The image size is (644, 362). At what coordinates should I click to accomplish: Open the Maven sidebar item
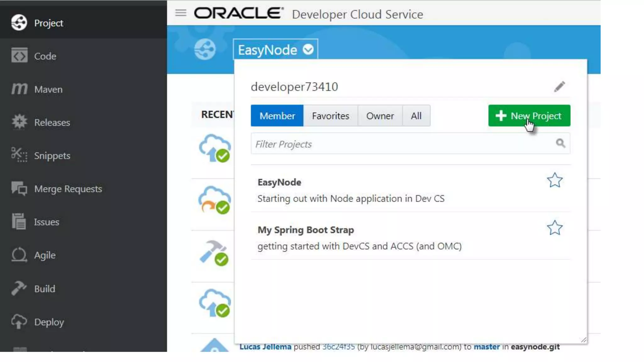click(48, 89)
